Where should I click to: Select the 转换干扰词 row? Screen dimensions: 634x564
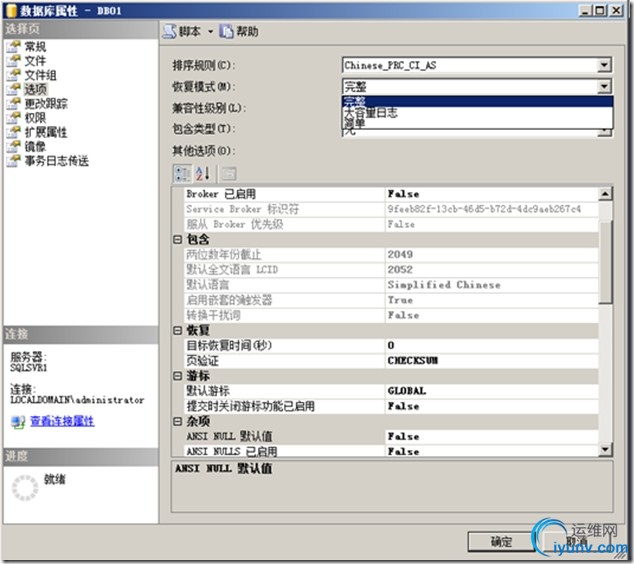click(391, 315)
